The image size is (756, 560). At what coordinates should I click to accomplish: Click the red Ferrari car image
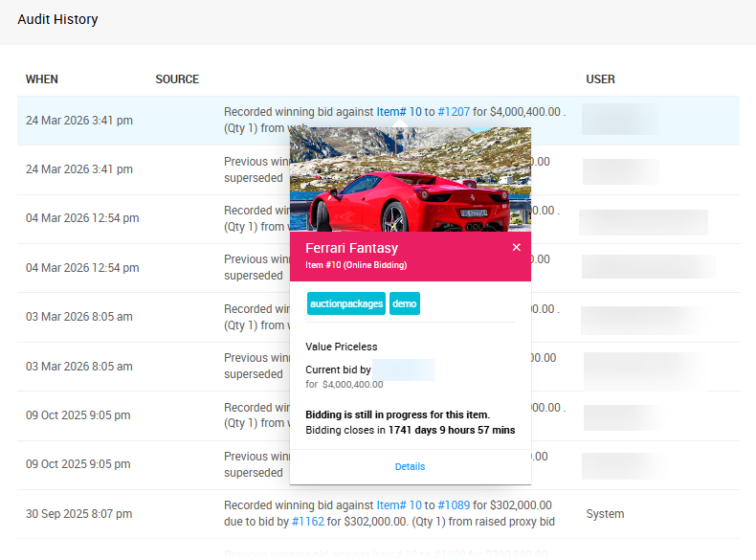[x=410, y=182]
